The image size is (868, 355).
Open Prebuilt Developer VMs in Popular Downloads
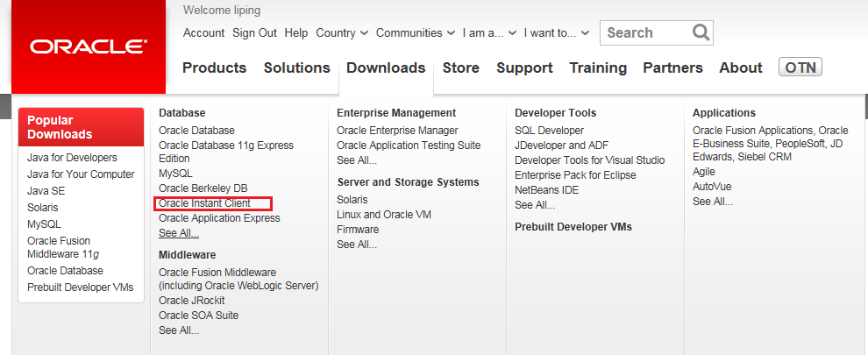pos(81,288)
